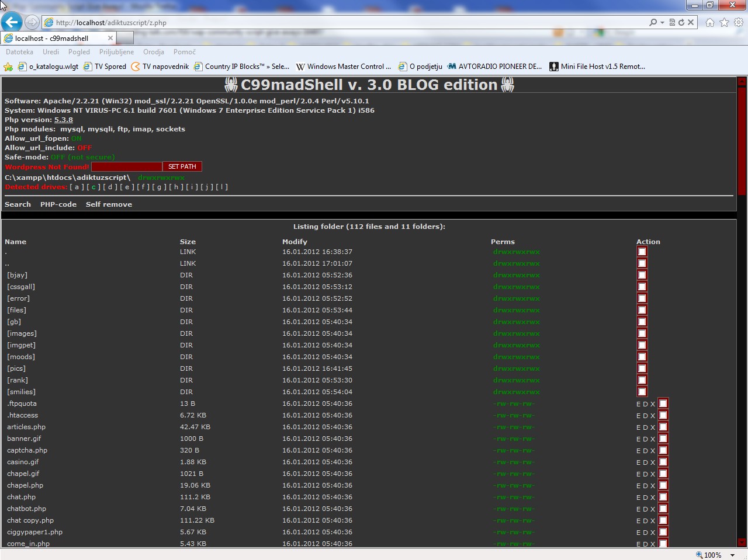Click the Compatibility View icon in address bar
This screenshot has width=748, height=560.
click(x=672, y=22)
